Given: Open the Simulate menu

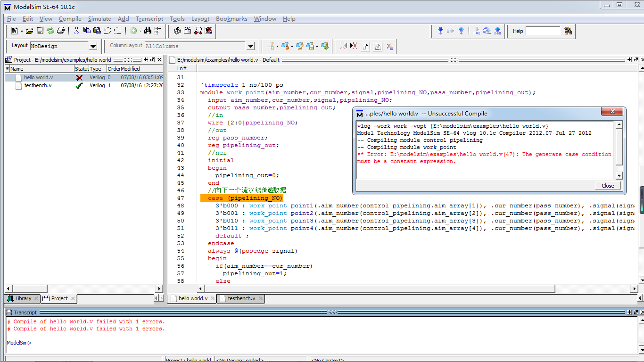Looking at the screenshot, I should [99, 19].
